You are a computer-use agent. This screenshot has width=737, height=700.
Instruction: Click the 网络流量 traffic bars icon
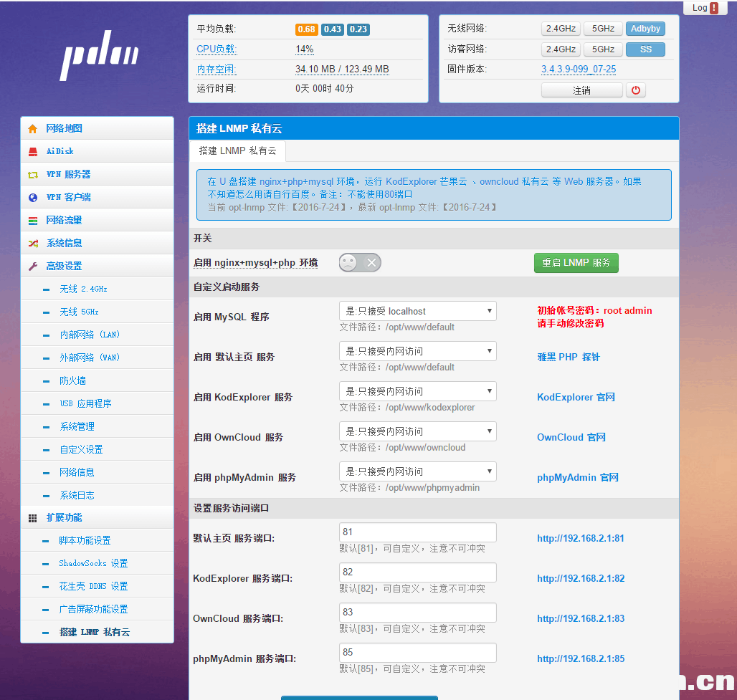pos(32,221)
